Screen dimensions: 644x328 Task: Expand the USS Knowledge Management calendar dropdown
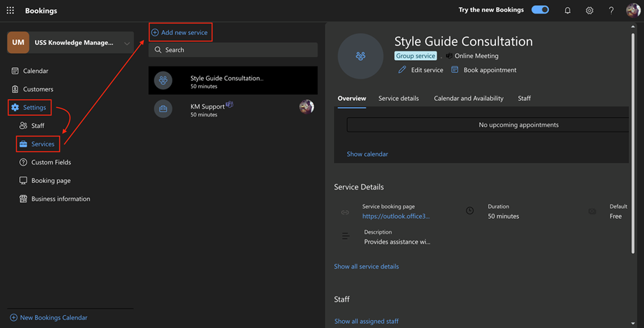click(x=127, y=43)
